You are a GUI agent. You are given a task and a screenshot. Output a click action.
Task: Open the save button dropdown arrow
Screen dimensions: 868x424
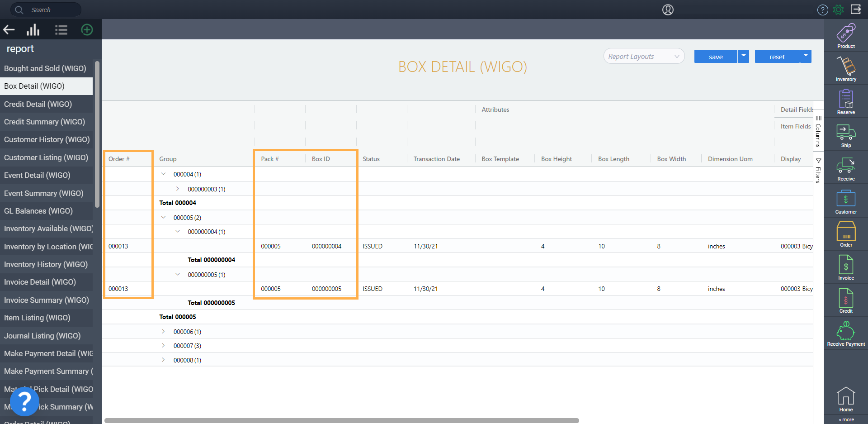pos(743,56)
